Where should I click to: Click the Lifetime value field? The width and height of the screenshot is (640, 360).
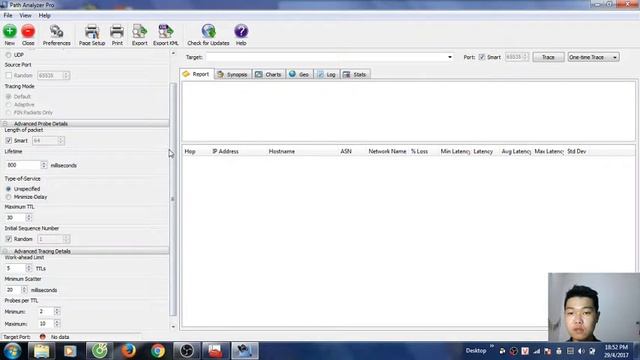click(23, 165)
